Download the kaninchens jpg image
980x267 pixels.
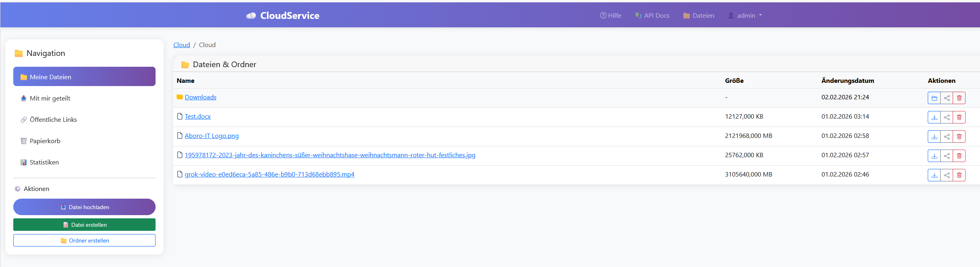(934, 156)
